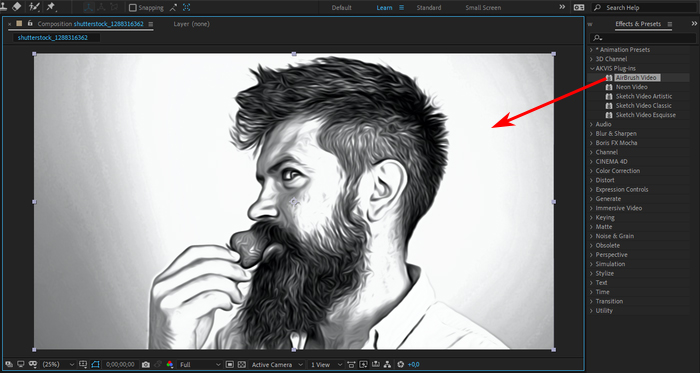The height and width of the screenshot is (373, 700).
Task: Select the shutterstock_1288316362 breadcrumb
Action: click(x=53, y=38)
